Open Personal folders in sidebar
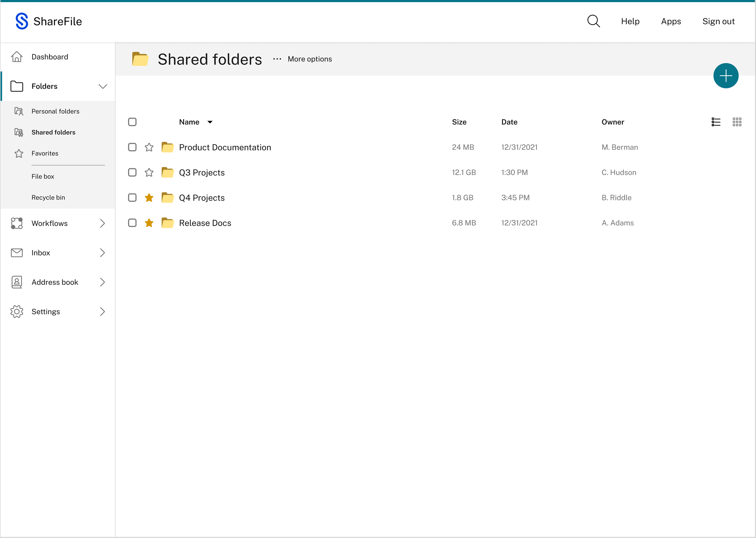 tap(55, 111)
